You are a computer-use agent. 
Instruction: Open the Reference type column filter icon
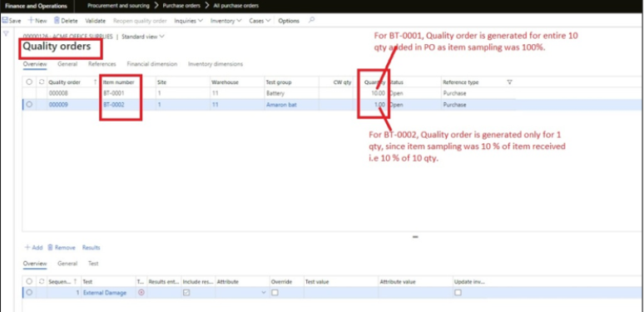click(x=510, y=82)
